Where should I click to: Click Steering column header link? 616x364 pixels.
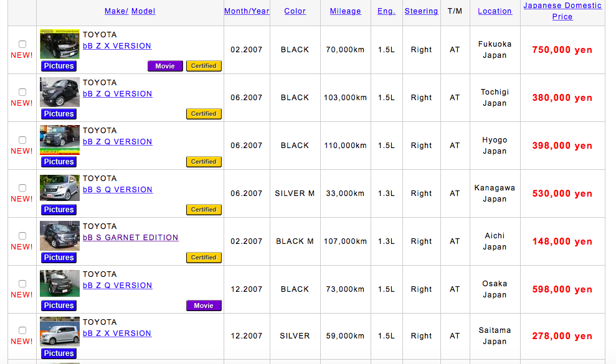tap(421, 11)
